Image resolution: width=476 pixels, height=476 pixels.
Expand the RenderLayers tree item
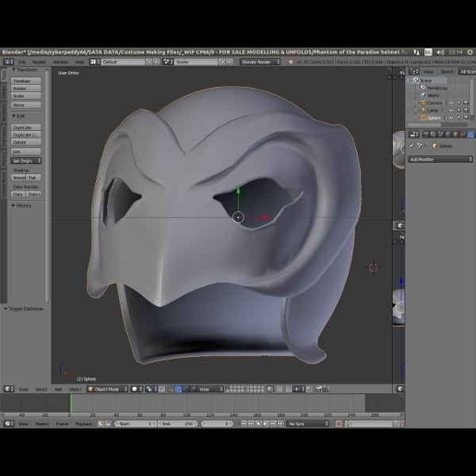click(417, 87)
